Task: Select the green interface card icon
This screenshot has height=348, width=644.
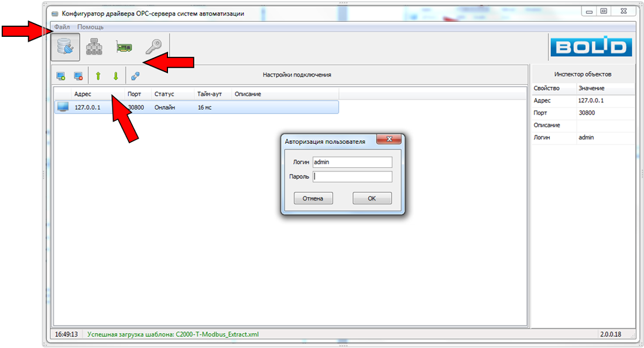Action: 124,47
